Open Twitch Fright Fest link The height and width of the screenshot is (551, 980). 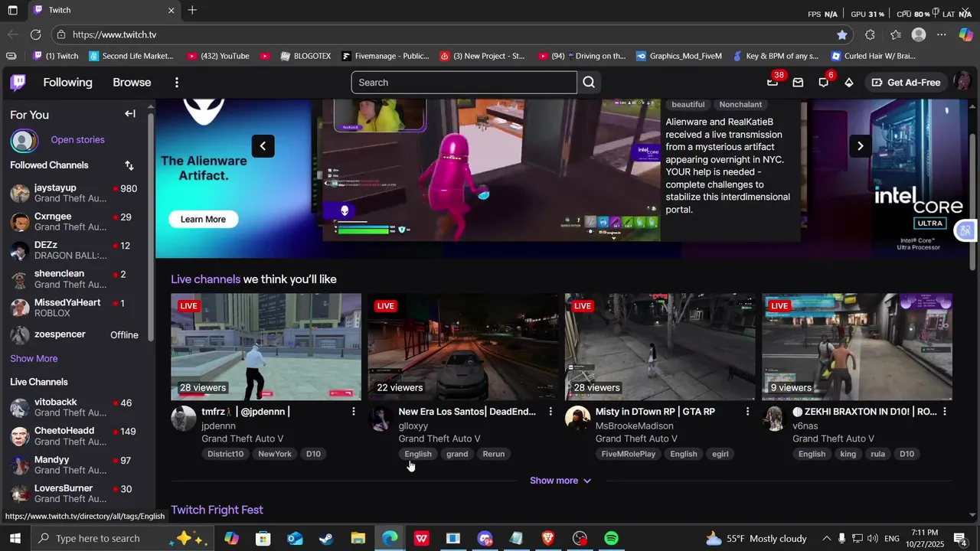tap(217, 510)
